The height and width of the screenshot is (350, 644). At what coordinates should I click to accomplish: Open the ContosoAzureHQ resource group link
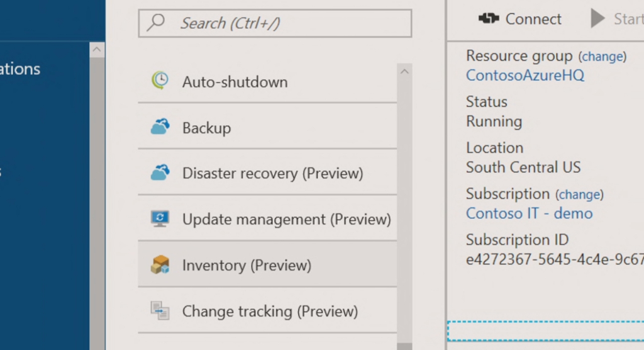pyautogui.click(x=525, y=76)
